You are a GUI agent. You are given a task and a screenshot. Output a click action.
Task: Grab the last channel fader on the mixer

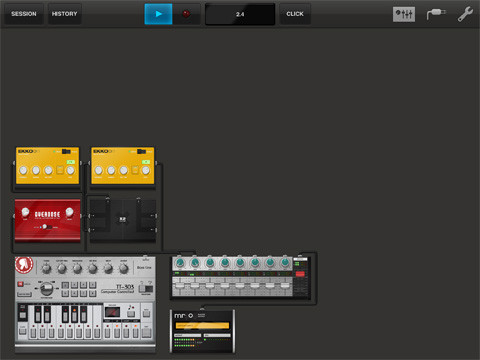click(x=285, y=286)
